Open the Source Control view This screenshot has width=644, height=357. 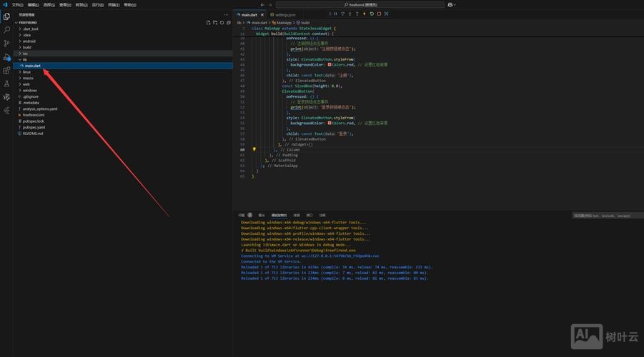coord(6,44)
